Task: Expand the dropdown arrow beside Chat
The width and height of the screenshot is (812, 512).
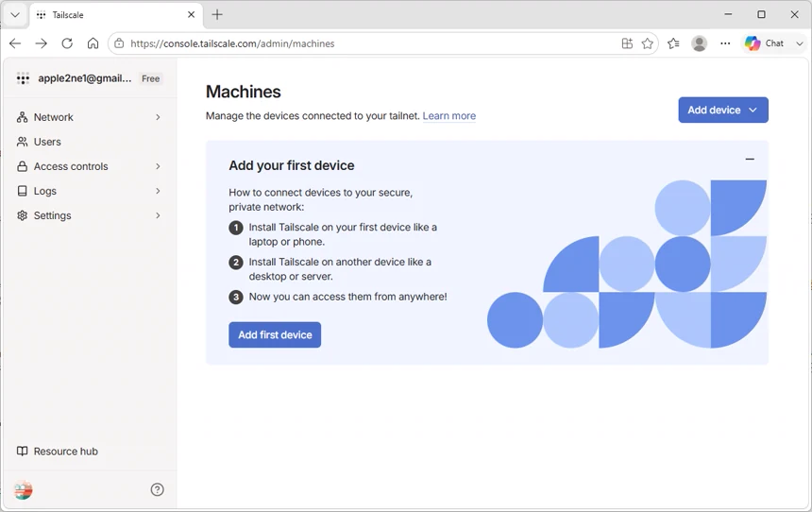Action: [x=799, y=43]
